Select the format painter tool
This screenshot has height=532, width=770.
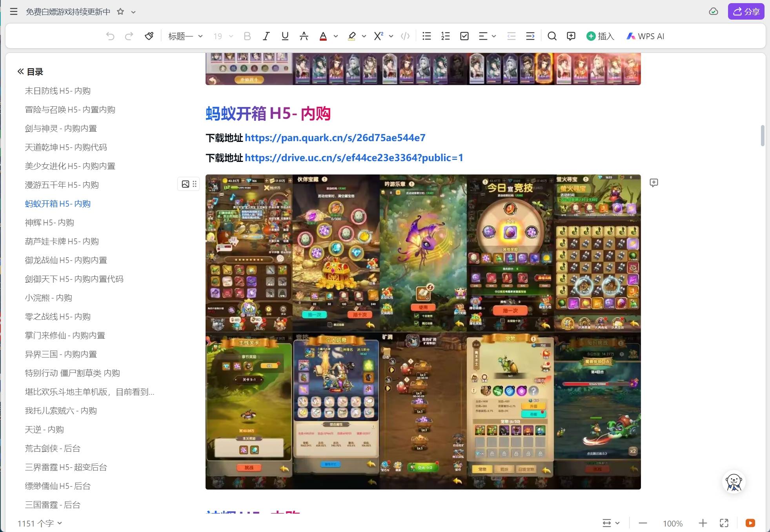(149, 36)
